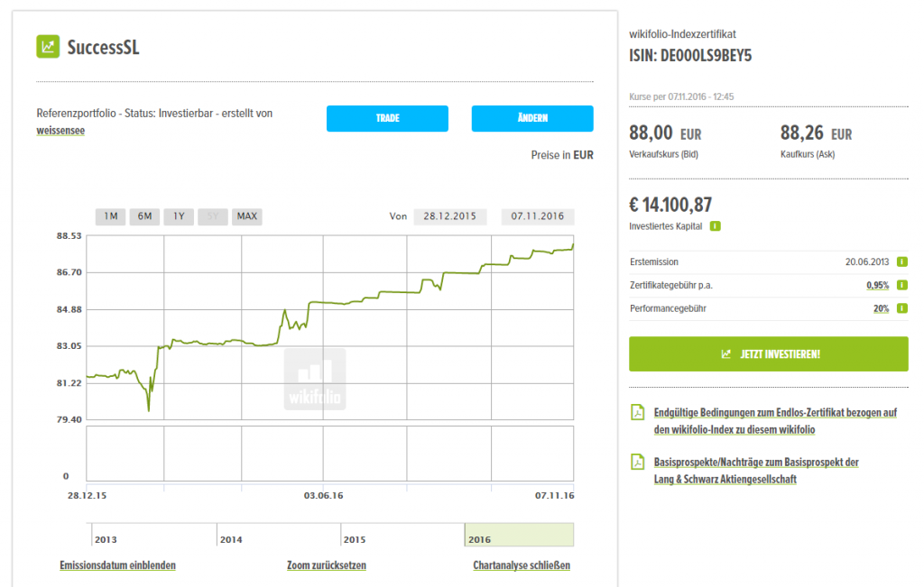The width and height of the screenshot is (924, 587).
Task: Open the weissensee trader profile link
Action: (60, 131)
